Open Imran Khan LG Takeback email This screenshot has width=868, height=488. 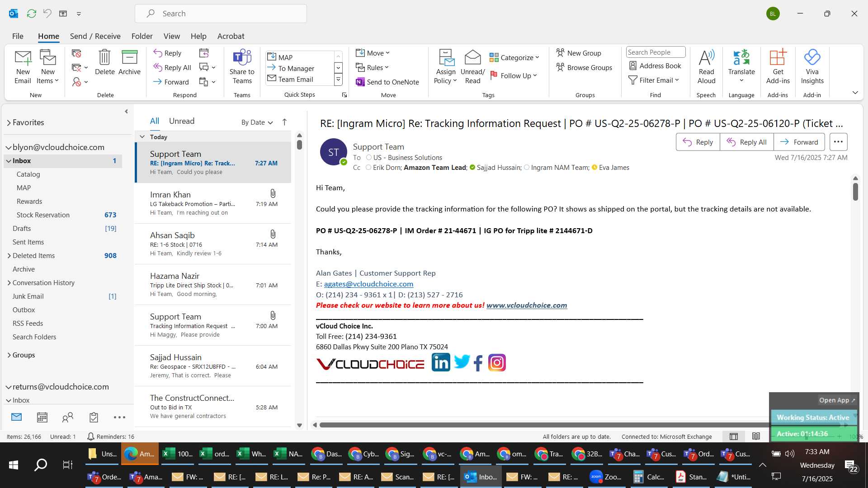coord(213,203)
